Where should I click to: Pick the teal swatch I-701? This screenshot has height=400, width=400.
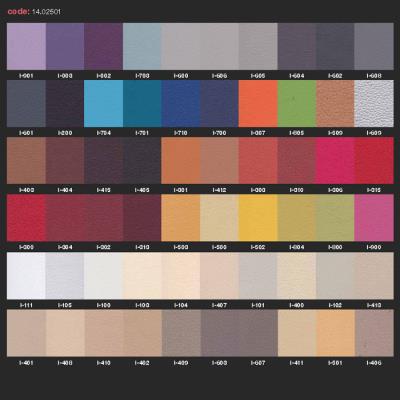point(142,104)
